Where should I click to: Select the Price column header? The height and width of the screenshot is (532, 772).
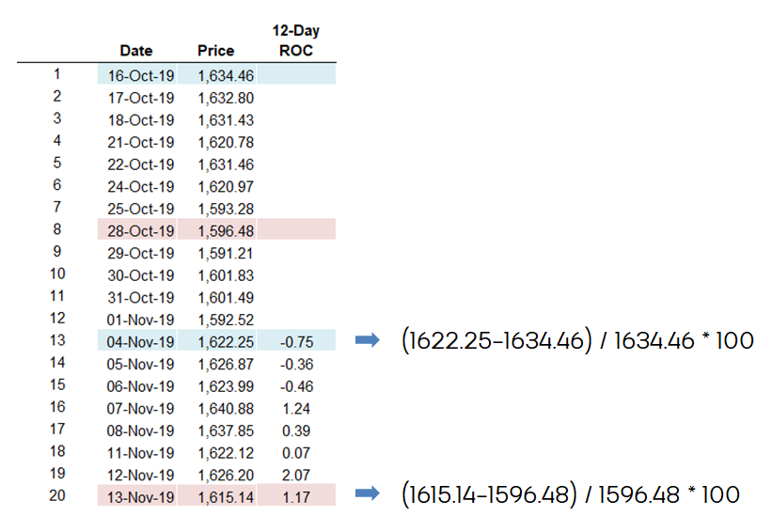tap(215, 51)
